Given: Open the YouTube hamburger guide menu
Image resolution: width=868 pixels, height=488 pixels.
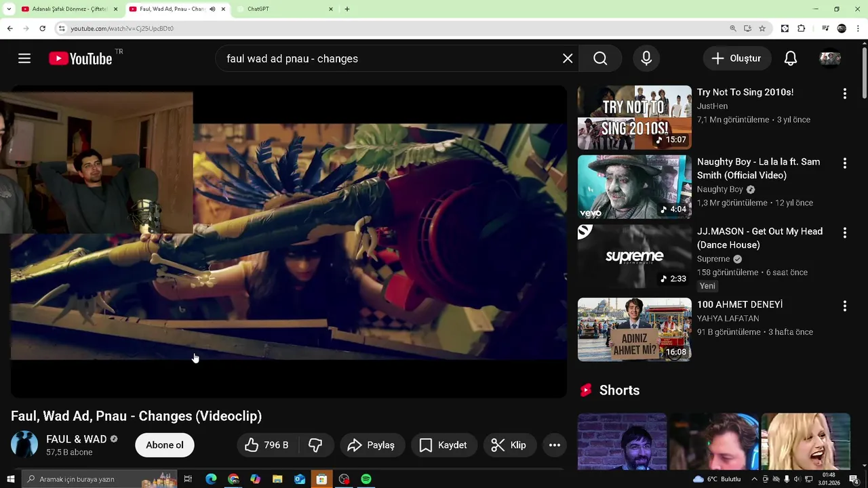Looking at the screenshot, I should tap(24, 58).
